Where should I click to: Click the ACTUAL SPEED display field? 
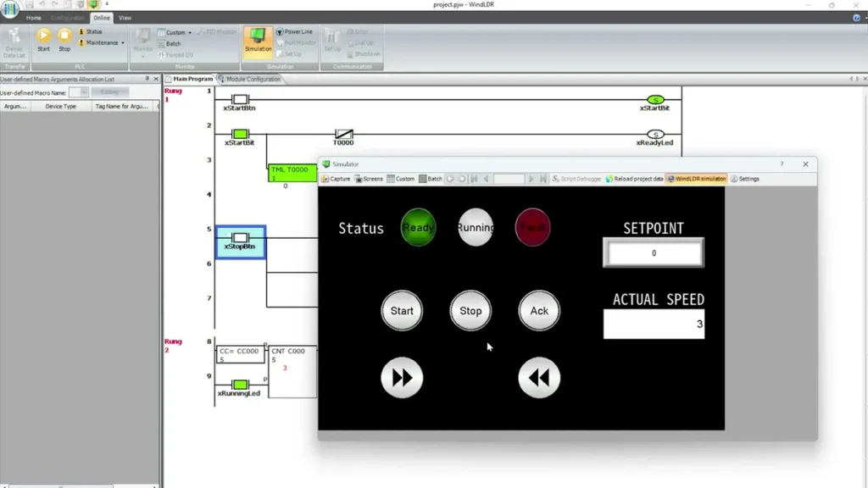pyautogui.click(x=654, y=324)
